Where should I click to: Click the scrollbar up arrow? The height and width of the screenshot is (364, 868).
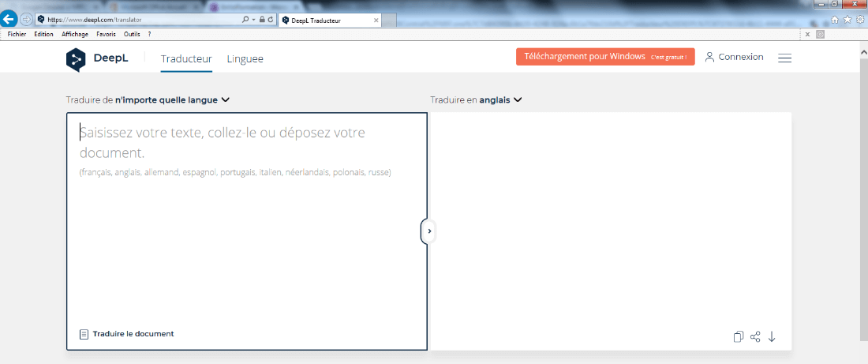pos(863,51)
